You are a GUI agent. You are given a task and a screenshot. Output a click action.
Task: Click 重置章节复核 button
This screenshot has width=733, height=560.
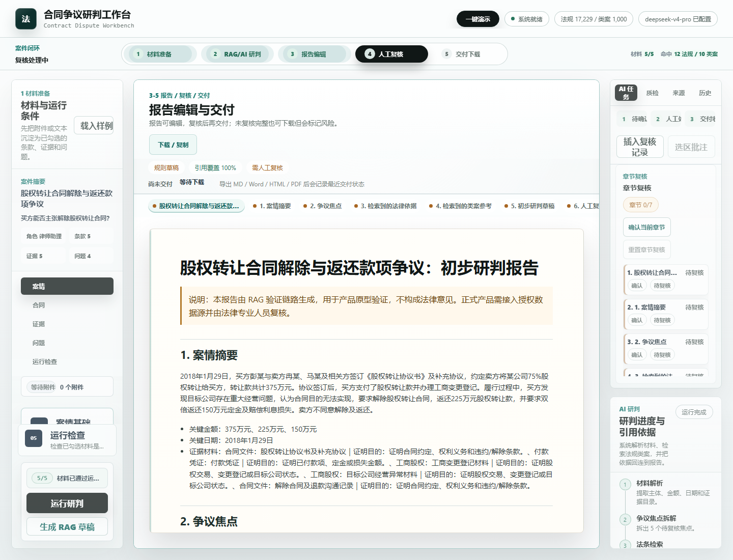646,249
